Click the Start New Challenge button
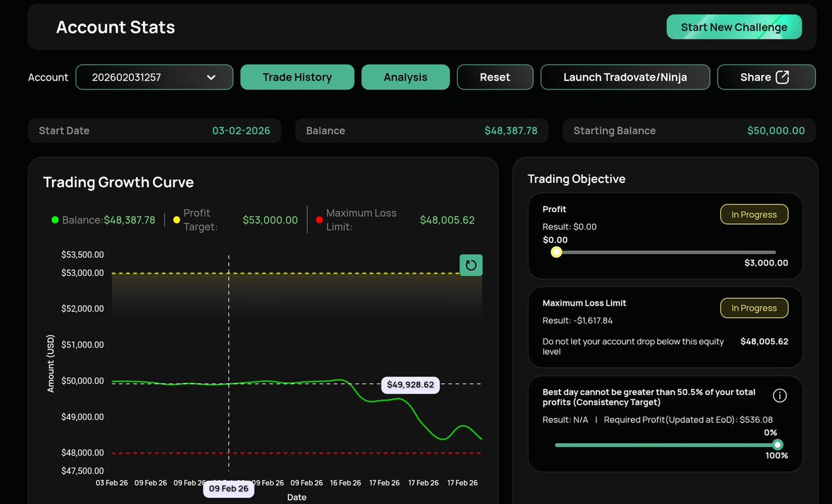This screenshot has width=832, height=504. click(734, 26)
